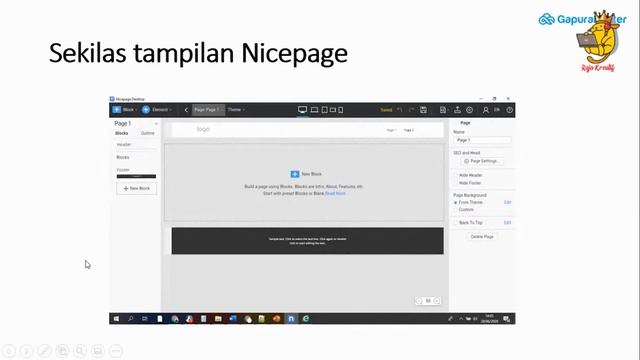Click the help question mark icon
Image resolution: width=640 pixels, height=360 pixels.
[x=509, y=110]
